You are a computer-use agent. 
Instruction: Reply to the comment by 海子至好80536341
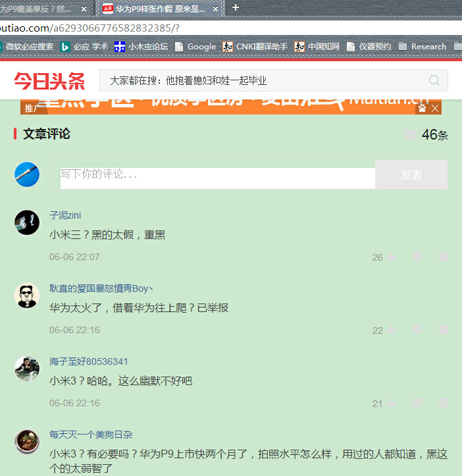pos(417,403)
